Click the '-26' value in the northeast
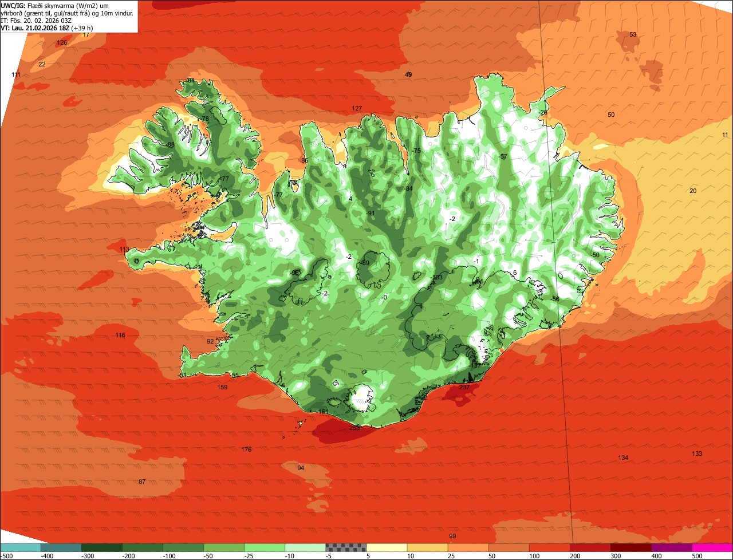The width and height of the screenshot is (733, 560). point(543,113)
